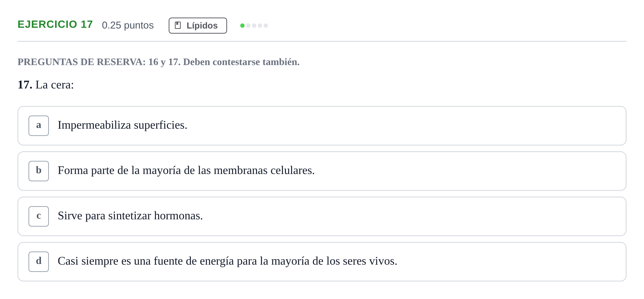Click the green first difficulty dot
Screen dimensions: 644x299
tap(242, 26)
